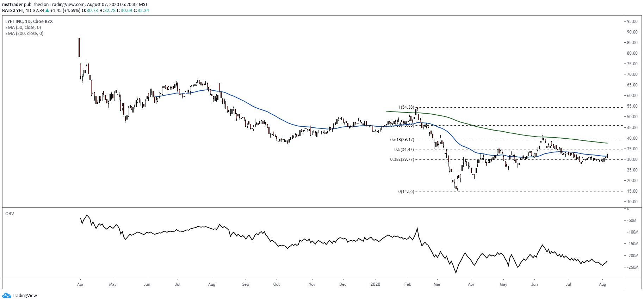
Task: Click the Fibonacci label 0.382(29.77)
Action: click(x=402, y=159)
